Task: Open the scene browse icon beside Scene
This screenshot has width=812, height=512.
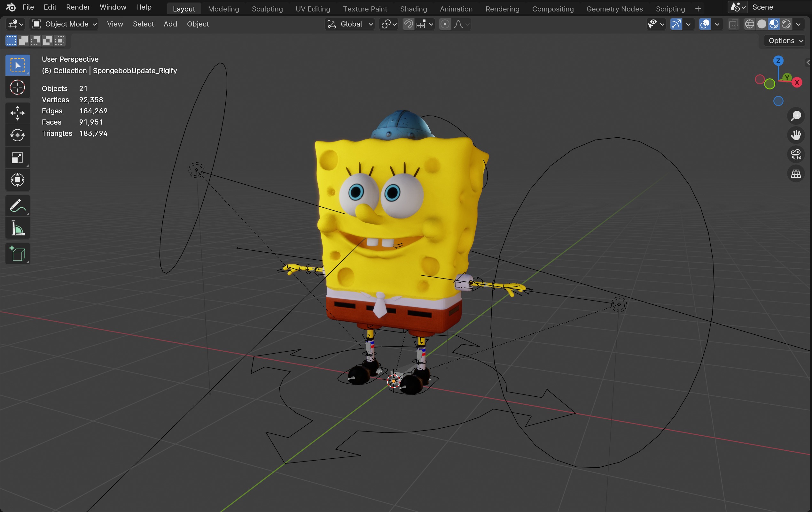Action: tap(738, 7)
